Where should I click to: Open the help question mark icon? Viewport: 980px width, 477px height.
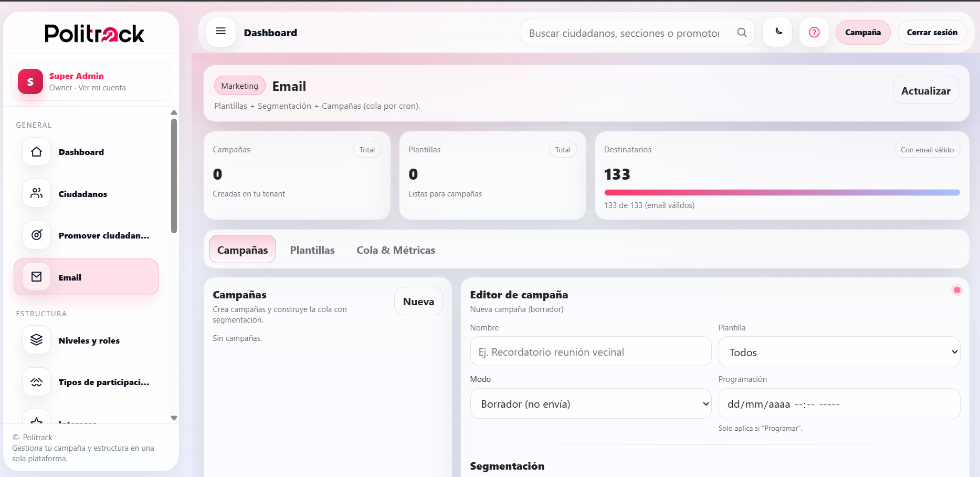click(814, 32)
